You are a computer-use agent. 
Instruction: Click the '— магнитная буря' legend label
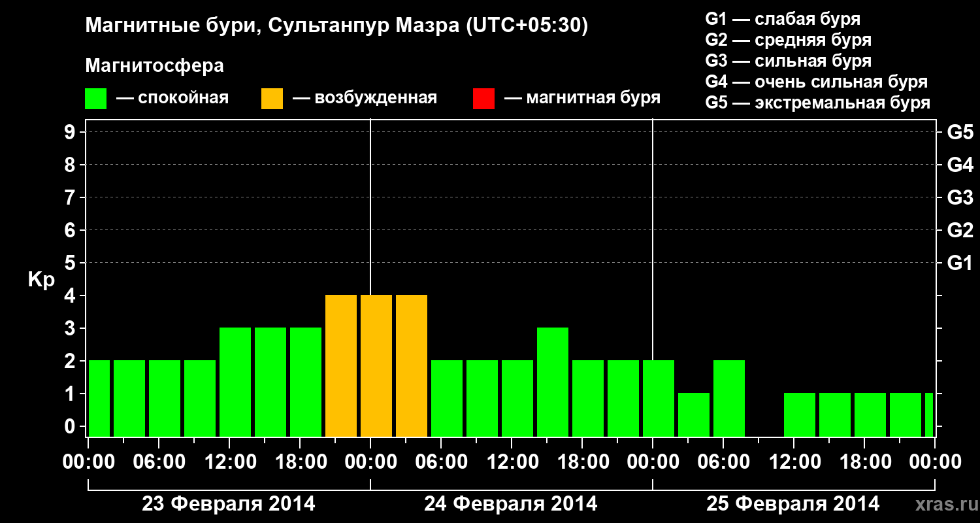coord(582,98)
